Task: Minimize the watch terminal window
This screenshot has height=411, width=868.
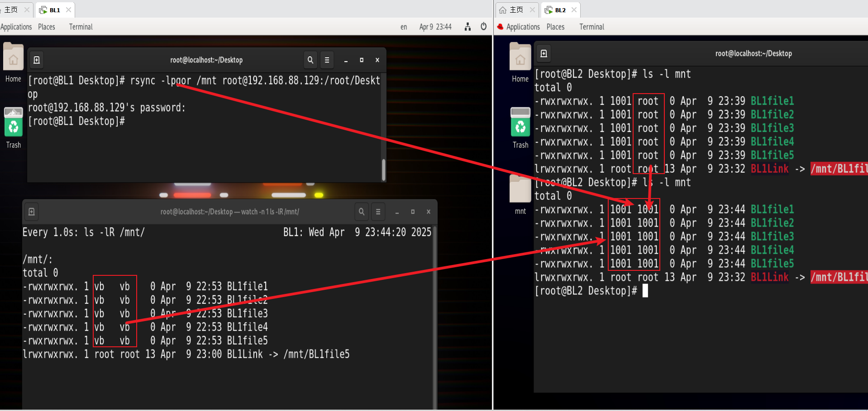Action: (x=397, y=212)
